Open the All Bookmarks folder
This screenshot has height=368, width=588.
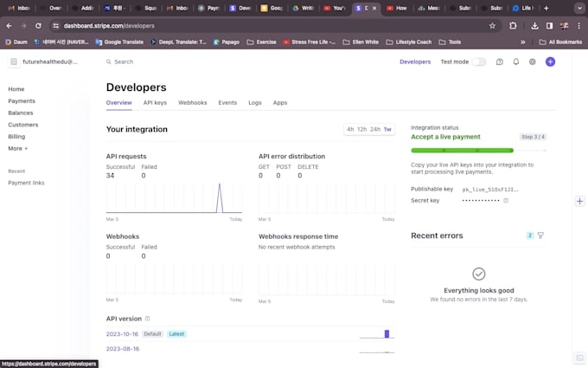pyautogui.click(x=560, y=42)
